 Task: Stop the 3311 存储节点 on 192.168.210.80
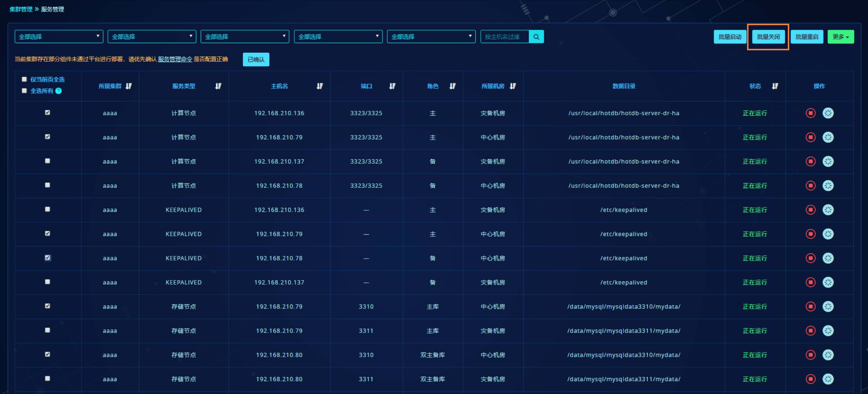tap(810, 379)
